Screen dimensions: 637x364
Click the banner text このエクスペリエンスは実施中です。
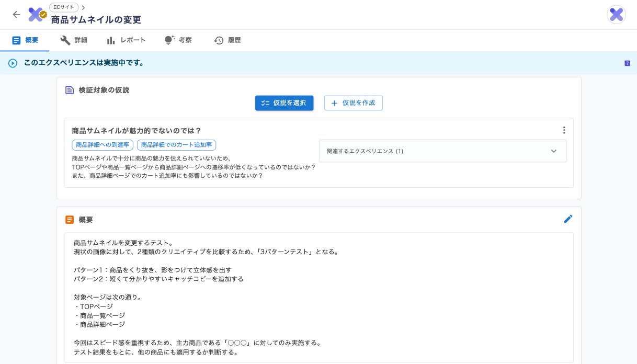click(84, 63)
